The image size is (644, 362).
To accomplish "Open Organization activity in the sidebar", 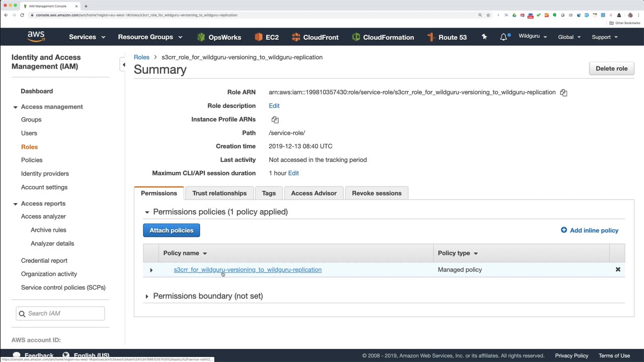I will coord(49,274).
